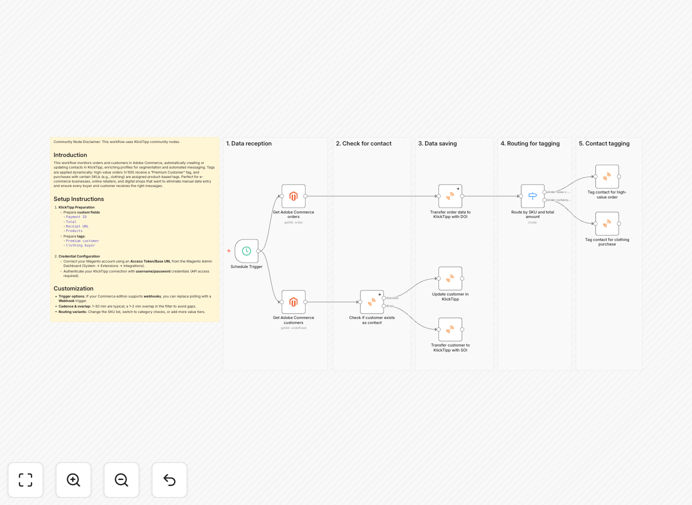
Task: Click the 'Setup Instructions' heading in the yellow note
Action: [79, 199]
